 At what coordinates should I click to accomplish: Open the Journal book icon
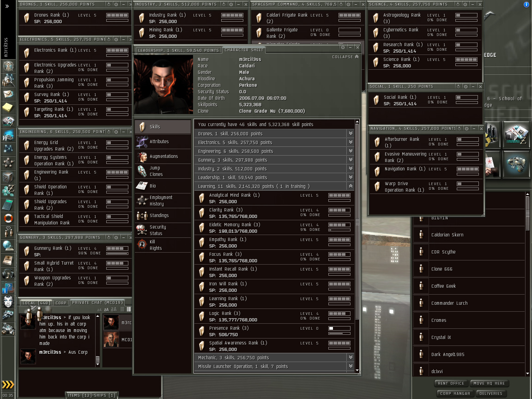point(8,260)
